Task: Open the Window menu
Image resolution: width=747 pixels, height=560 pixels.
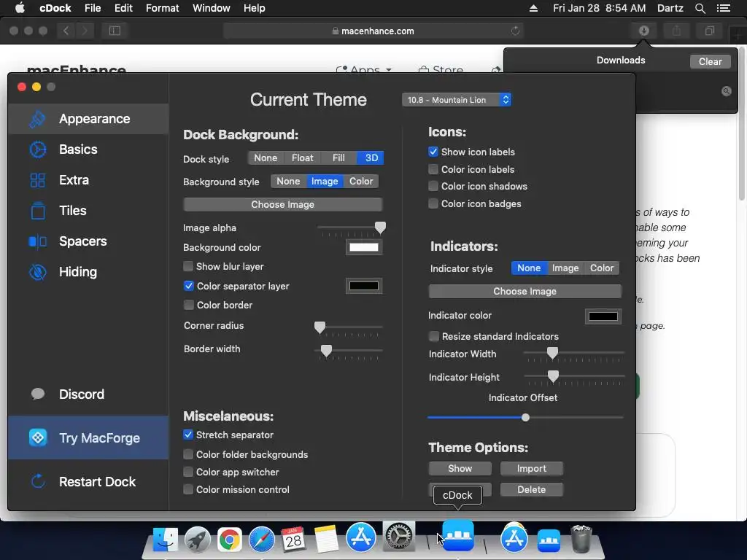Action: click(211, 8)
